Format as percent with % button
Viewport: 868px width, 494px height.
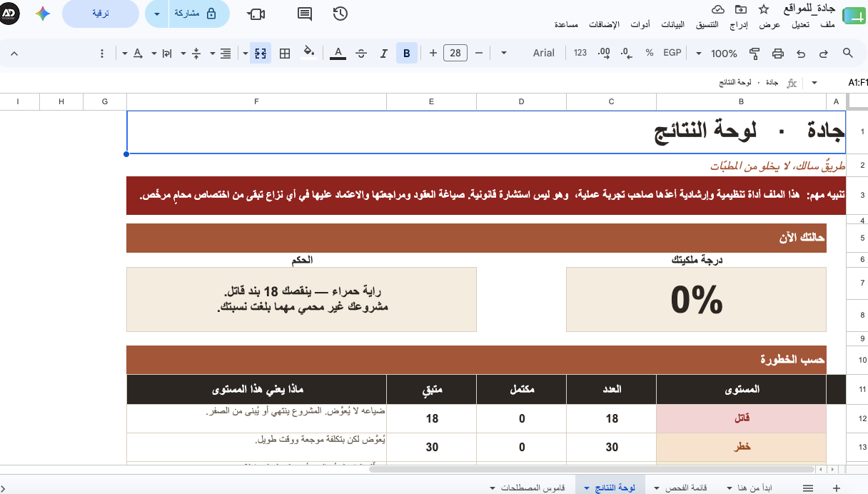click(x=650, y=53)
